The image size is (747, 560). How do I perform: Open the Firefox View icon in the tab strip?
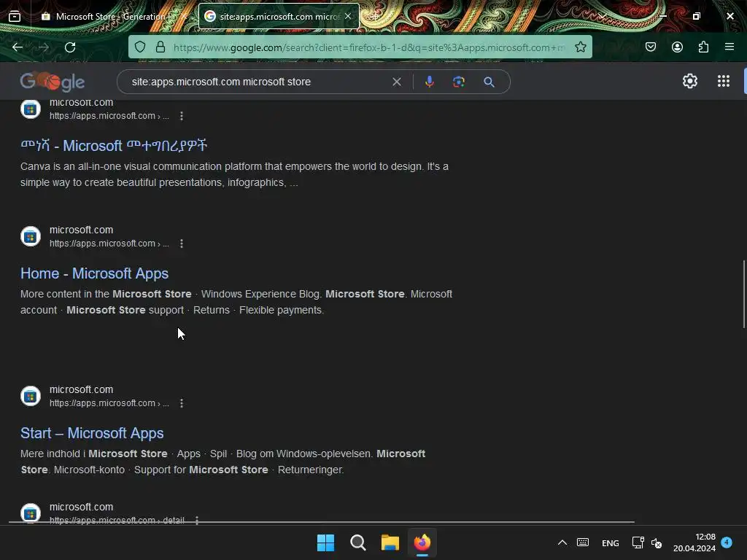[x=15, y=17]
